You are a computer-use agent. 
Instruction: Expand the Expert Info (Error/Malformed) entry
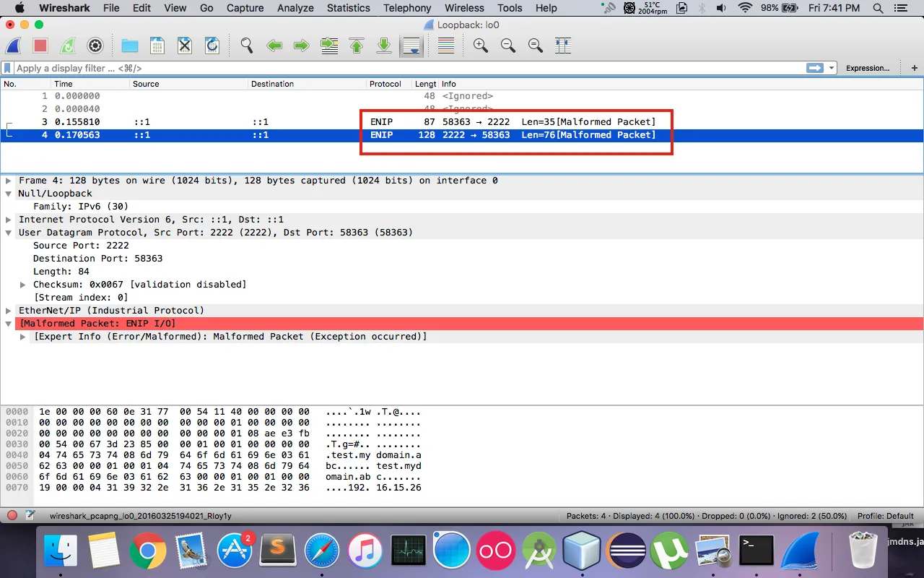tap(23, 337)
